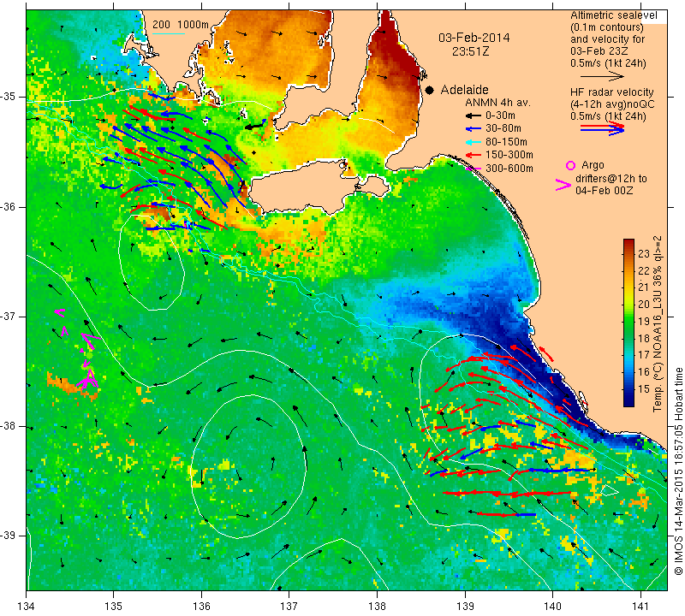Click the magenta drifters arrowhead symbol
Viewport: 685px width, 616px height.
point(563,185)
